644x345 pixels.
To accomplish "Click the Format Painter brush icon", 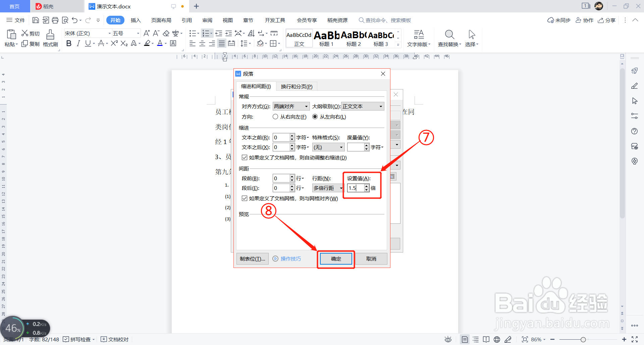I will (50, 34).
